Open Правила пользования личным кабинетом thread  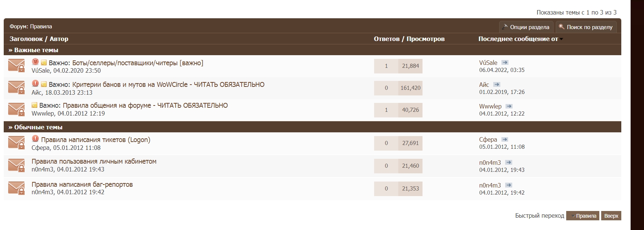tap(94, 161)
